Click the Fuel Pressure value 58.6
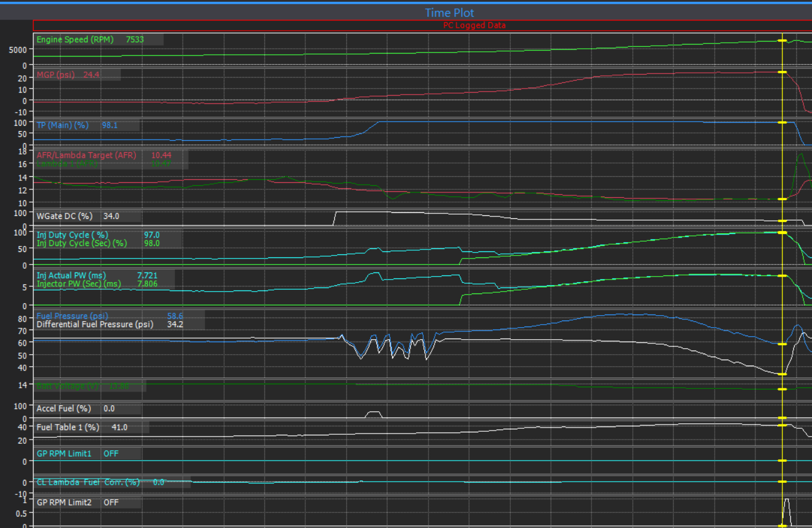 (175, 315)
